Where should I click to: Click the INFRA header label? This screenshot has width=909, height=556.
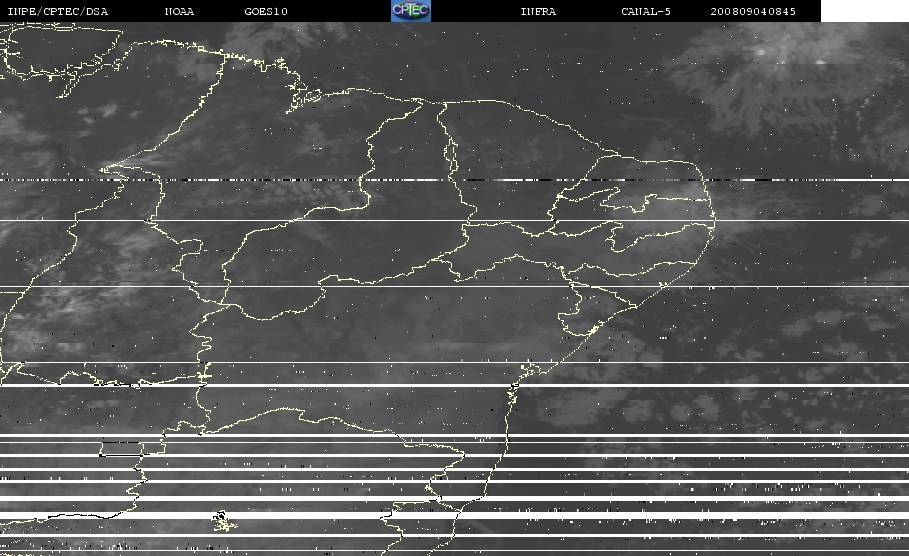(x=538, y=11)
